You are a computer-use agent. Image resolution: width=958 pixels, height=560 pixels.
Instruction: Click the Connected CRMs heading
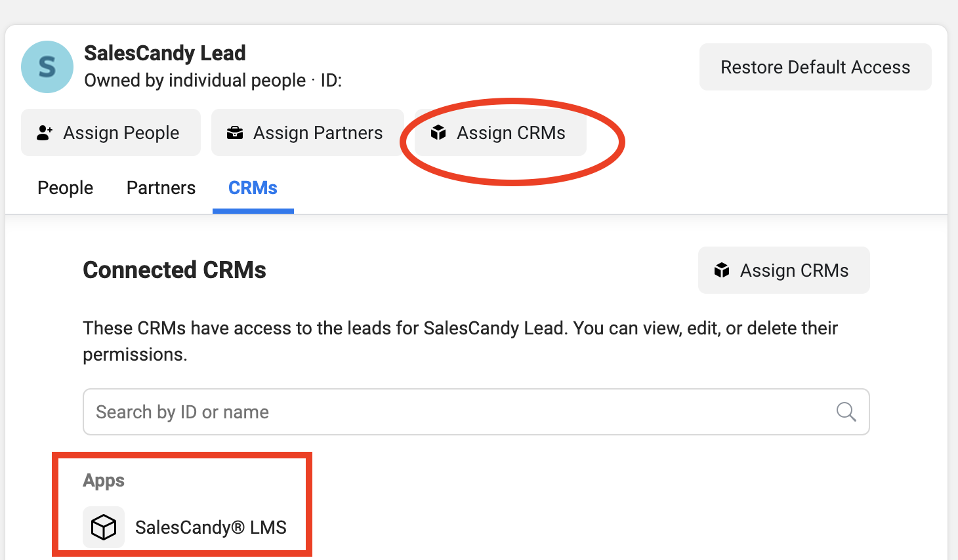[175, 270]
